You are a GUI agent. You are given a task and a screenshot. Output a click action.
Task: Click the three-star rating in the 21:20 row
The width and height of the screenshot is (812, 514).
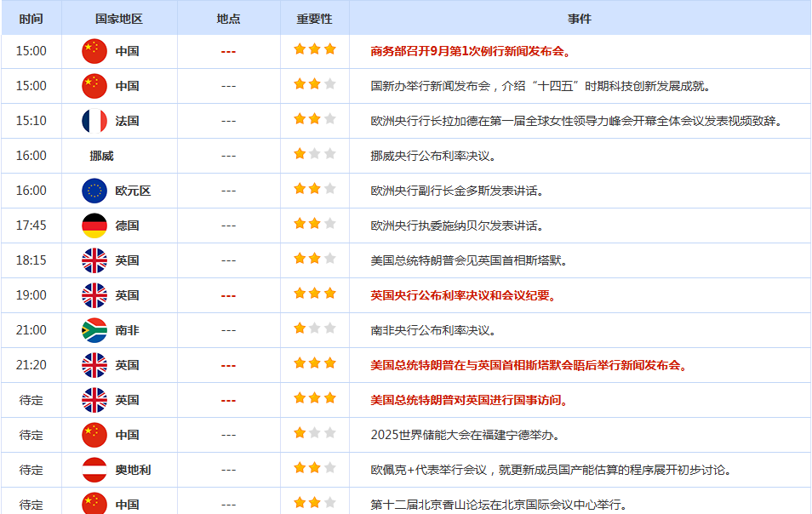point(314,364)
